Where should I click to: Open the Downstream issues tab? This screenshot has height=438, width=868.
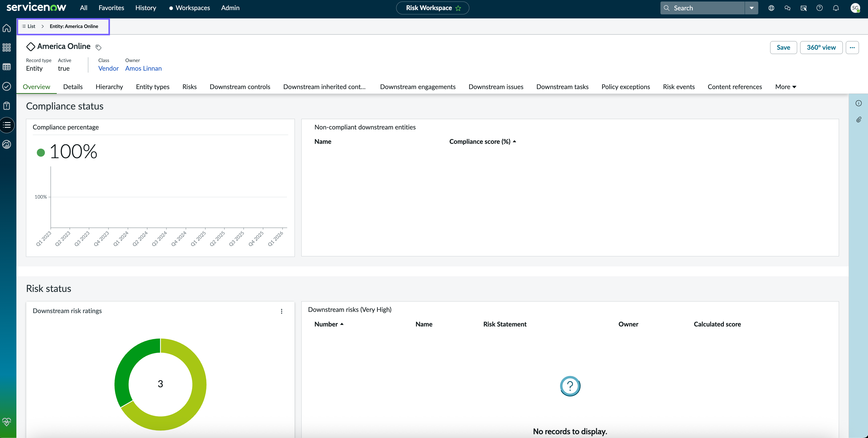pyautogui.click(x=496, y=87)
